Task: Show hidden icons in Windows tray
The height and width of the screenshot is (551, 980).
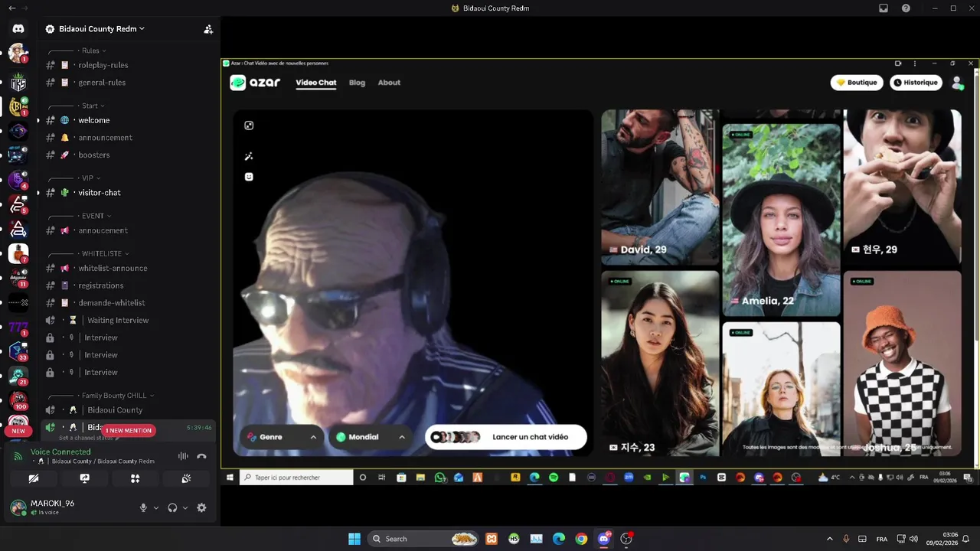Action: point(830,539)
